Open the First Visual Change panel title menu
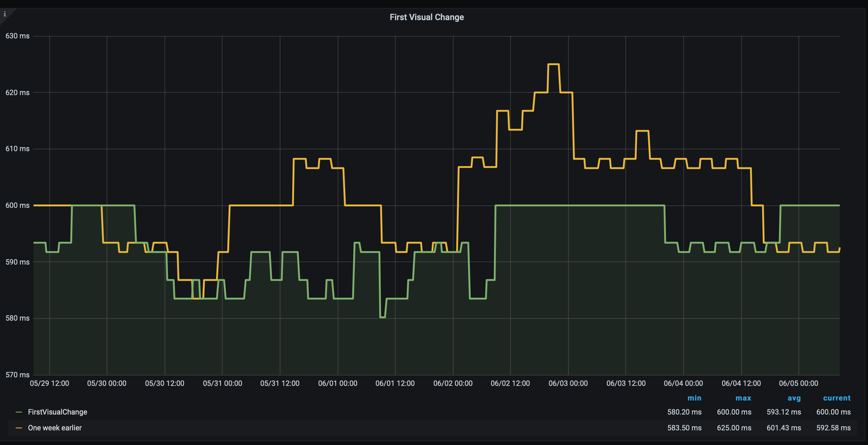The width and height of the screenshot is (868, 445). [427, 17]
